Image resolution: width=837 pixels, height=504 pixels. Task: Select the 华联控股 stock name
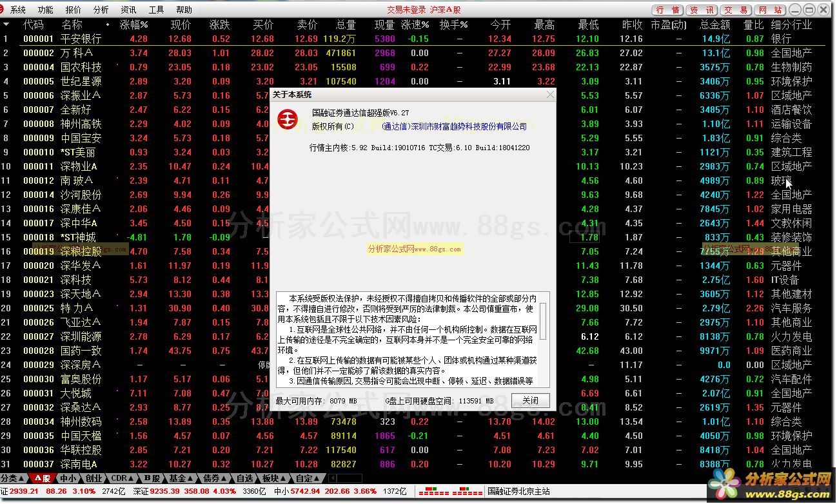pos(81,450)
